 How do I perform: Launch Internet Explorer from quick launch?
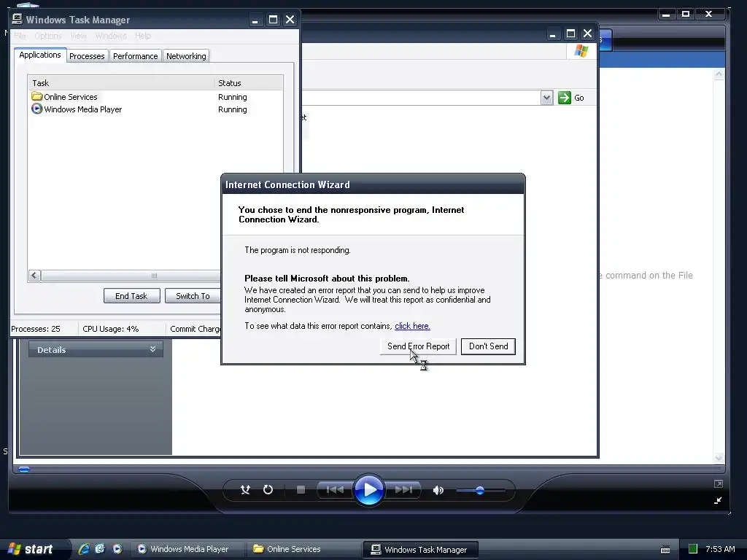(84, 549)
